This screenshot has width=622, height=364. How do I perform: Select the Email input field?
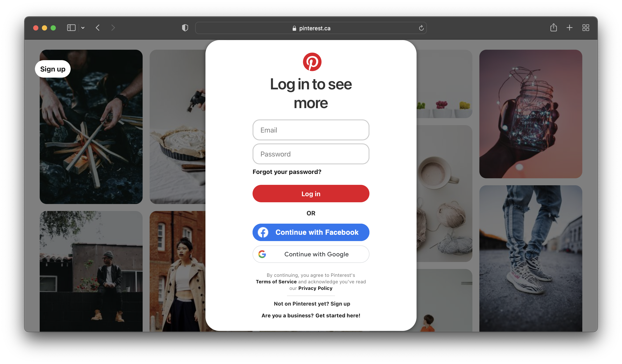[x=311, y=130]
